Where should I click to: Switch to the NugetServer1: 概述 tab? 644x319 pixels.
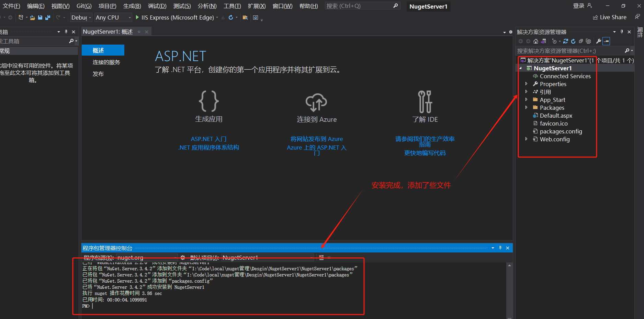[106, 31]
